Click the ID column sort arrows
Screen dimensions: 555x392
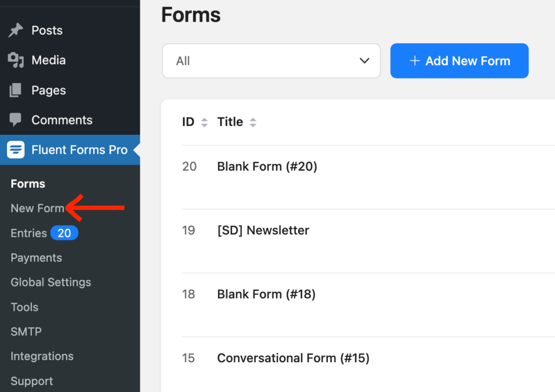point(204,122)
